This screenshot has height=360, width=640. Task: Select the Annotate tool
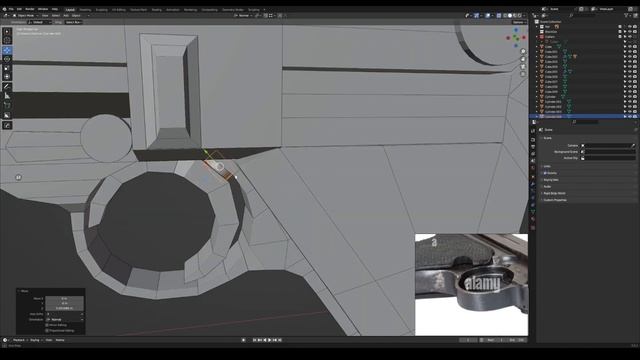(7, 87)
